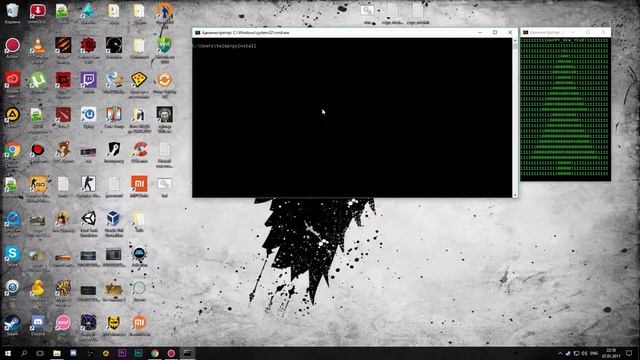Show hidden system tray icons chevron

(560, 353)
